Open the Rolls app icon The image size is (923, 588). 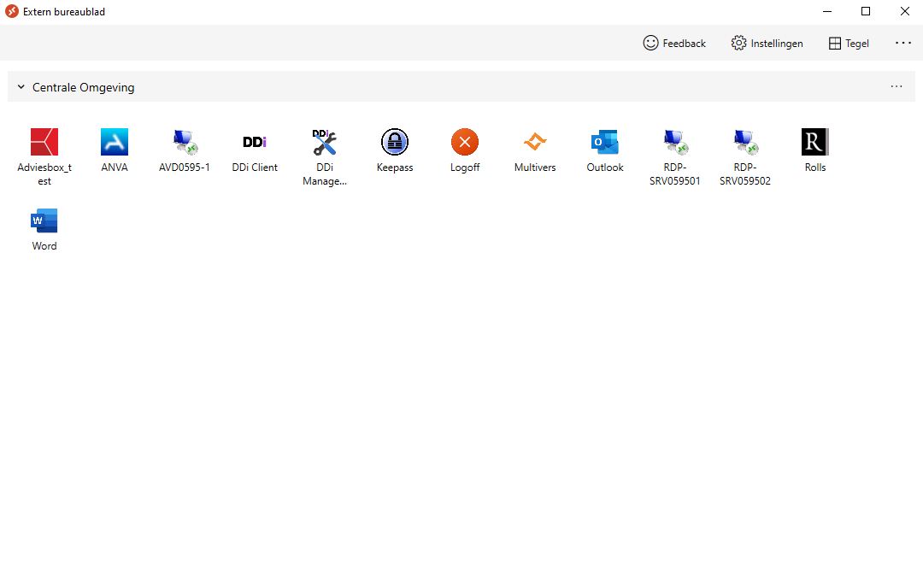pos(814,142)
